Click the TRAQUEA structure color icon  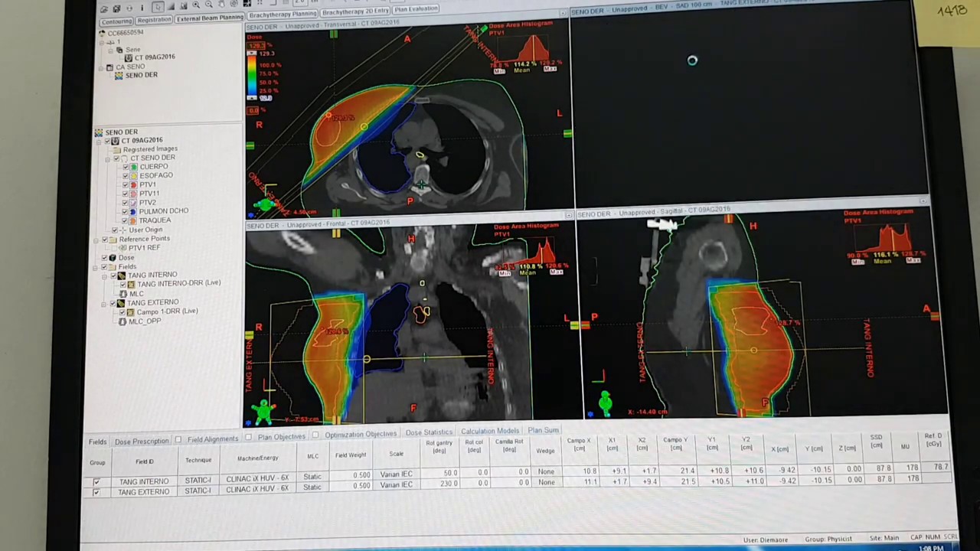(133, 220)
